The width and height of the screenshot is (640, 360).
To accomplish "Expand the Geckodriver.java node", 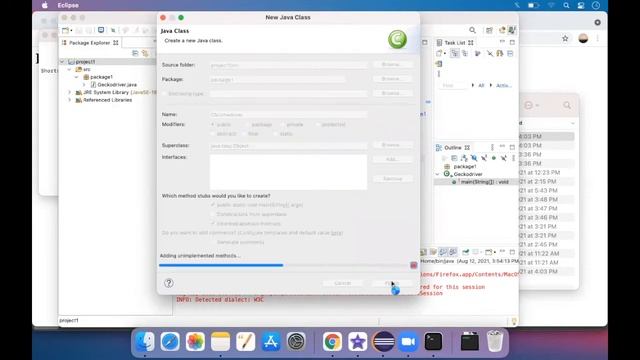I will click(x=84, y=84).
